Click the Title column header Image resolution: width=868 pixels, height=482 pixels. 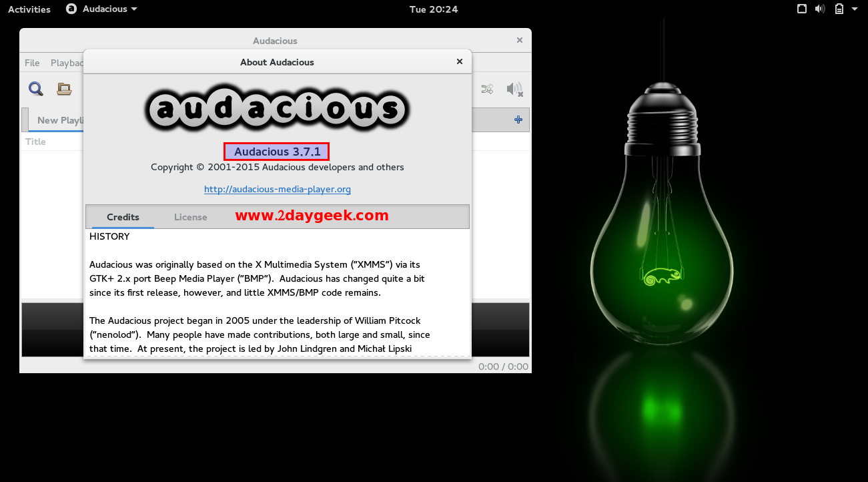[35, 142]
